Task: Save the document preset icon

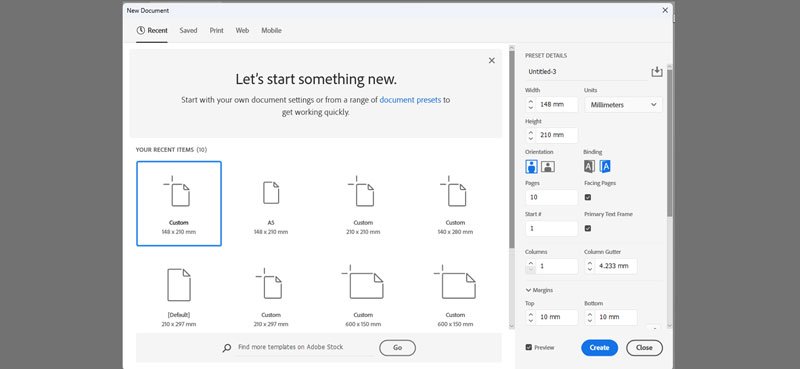Action: (657, 72)
